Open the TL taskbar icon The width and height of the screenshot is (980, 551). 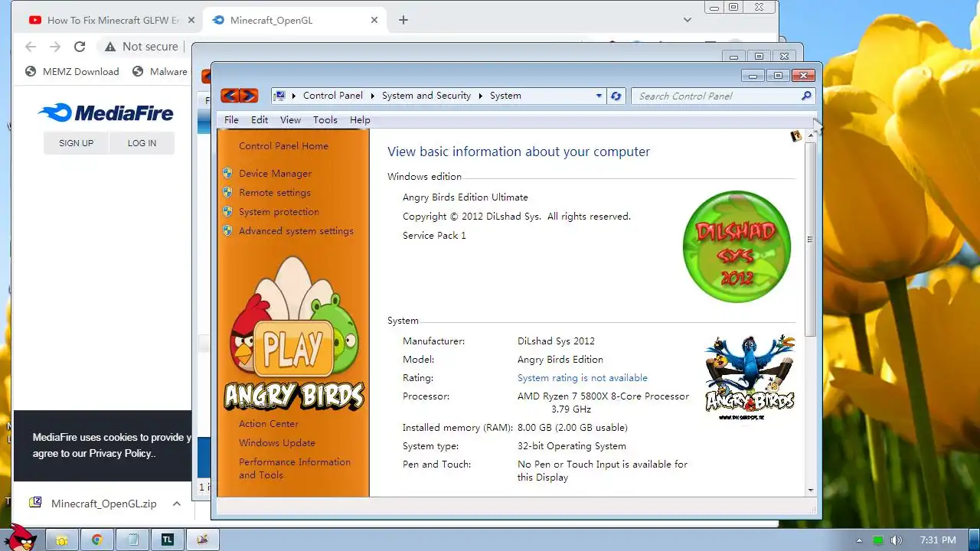tap(168, 540)
